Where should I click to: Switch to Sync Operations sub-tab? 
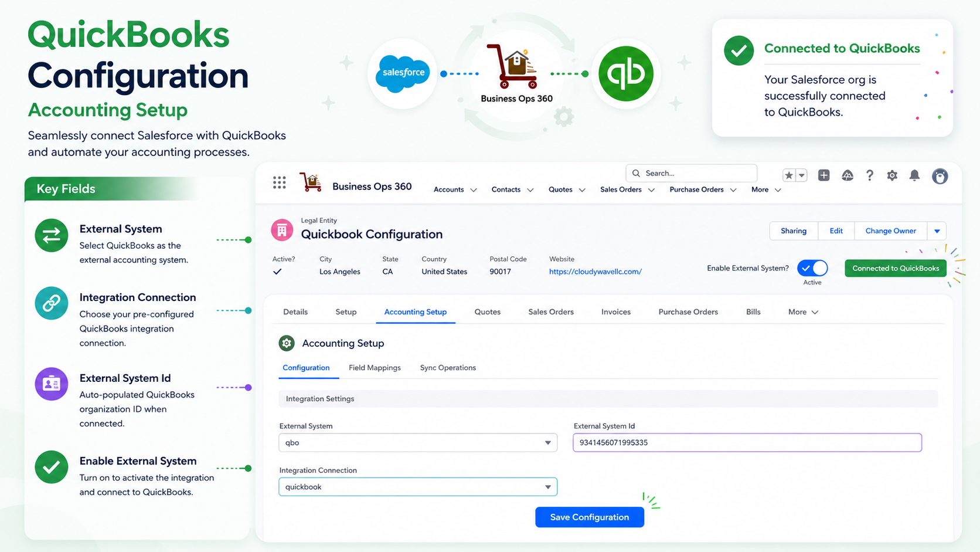(448, 368)
